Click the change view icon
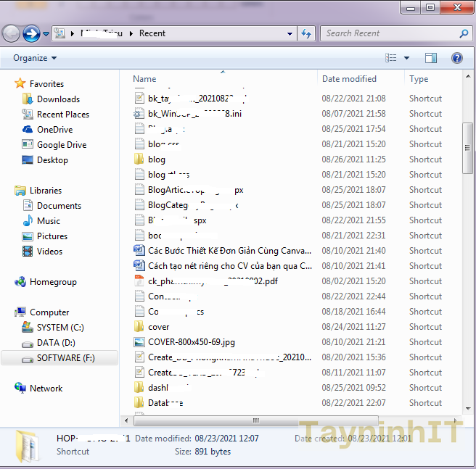 (391, 58)
